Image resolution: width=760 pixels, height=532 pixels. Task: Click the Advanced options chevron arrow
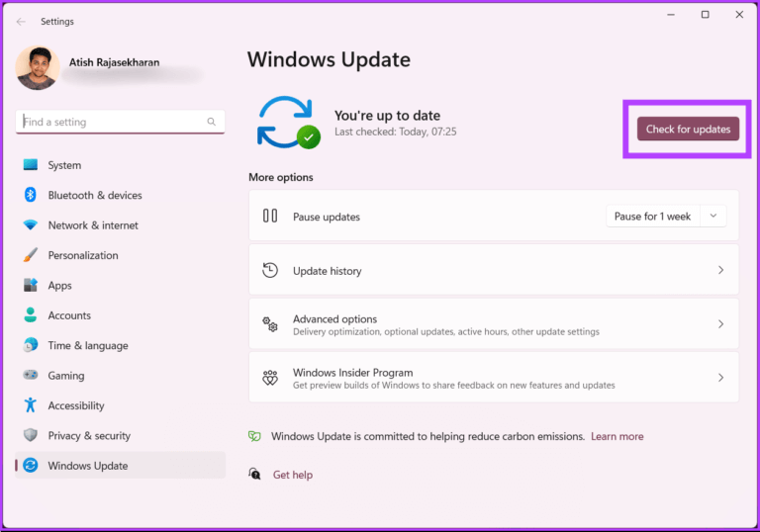point(720,323)
